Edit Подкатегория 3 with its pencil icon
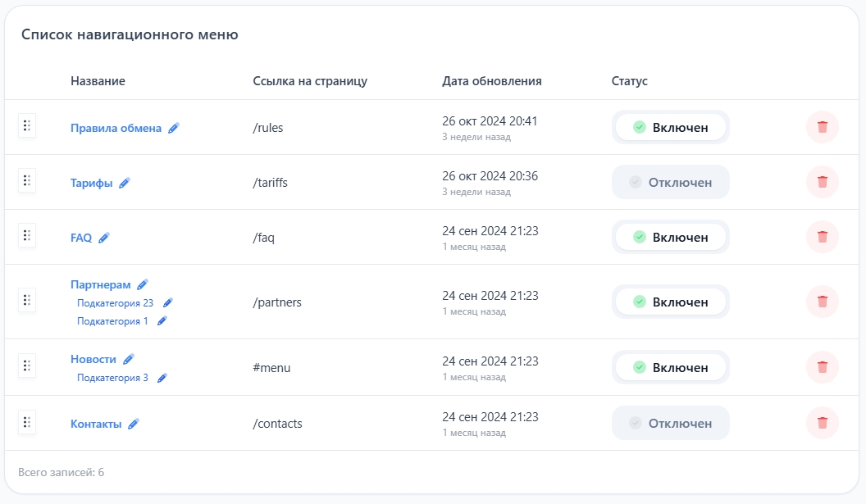The height and width of the screenshot is (504, 866). pos(162,378)
